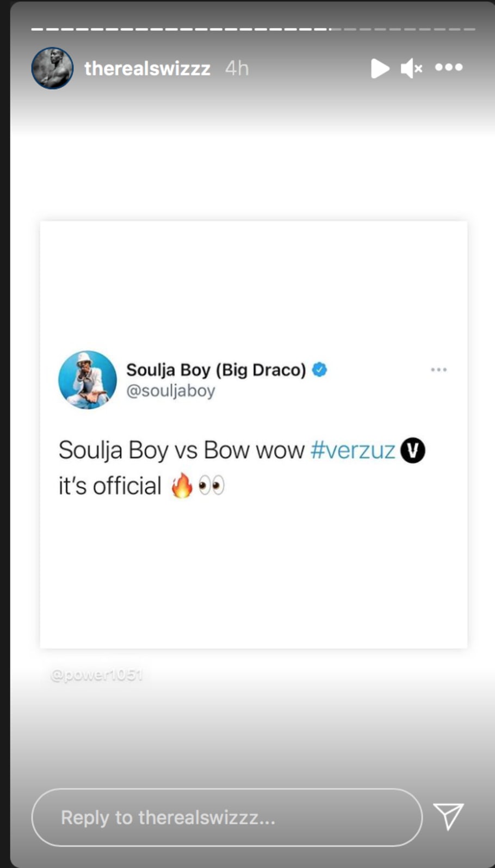Click the @souljaboy handle
This screenshot has width=495, height=868.
point(171,391)
